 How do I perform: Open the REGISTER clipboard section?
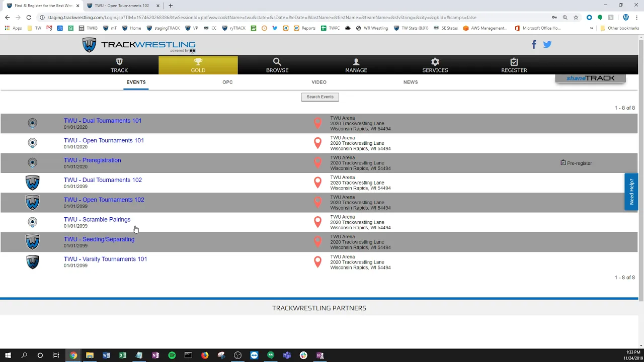514,65
